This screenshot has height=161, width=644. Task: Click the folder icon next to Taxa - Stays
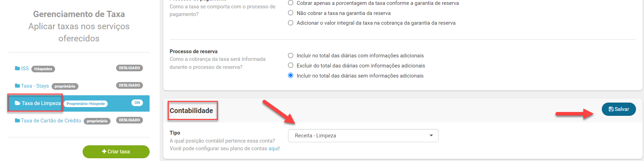17,86
